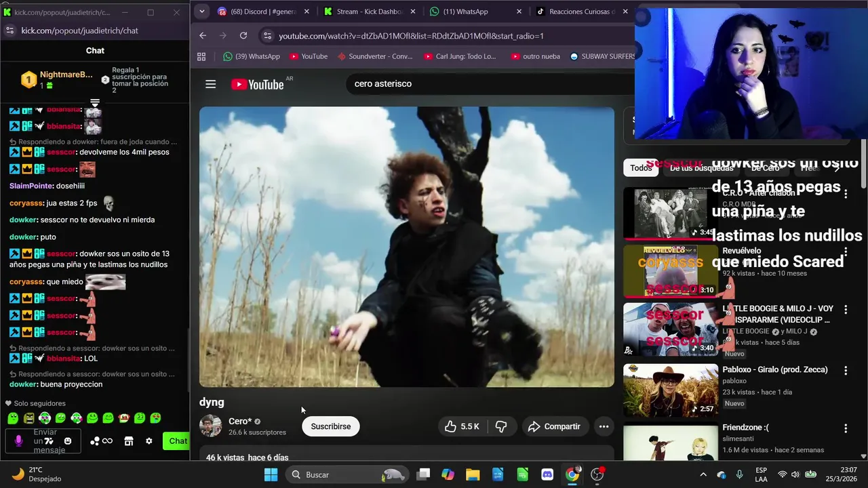Open options for Friendzone :( video
Viewport: 868px width, 488px height.
point(846,428)
